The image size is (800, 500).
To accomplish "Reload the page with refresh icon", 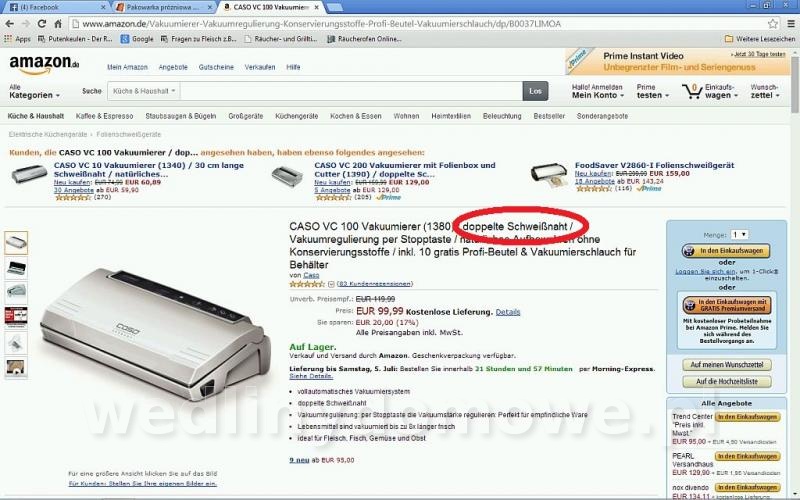I will coord(42,23).
